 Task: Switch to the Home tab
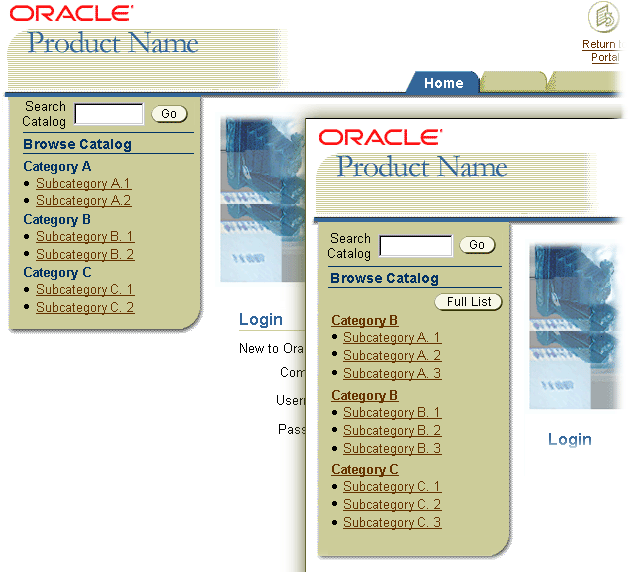443,83
